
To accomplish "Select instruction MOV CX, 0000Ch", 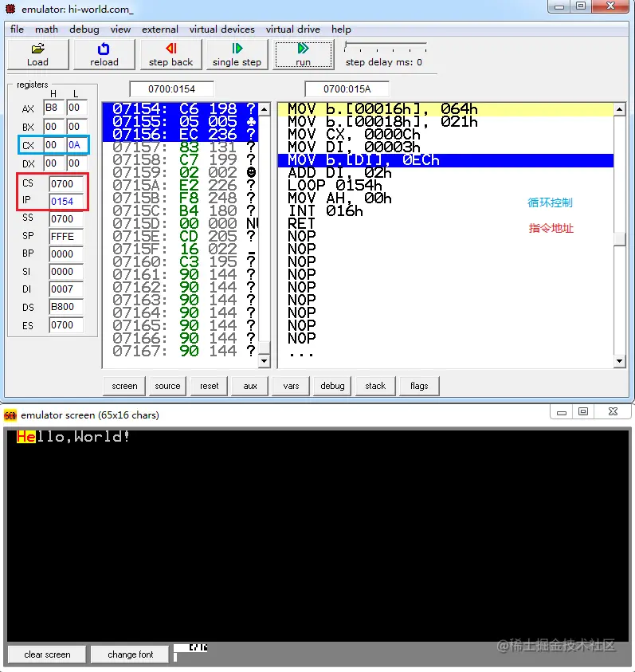I will pyautogui.click(x=445, y=135).
